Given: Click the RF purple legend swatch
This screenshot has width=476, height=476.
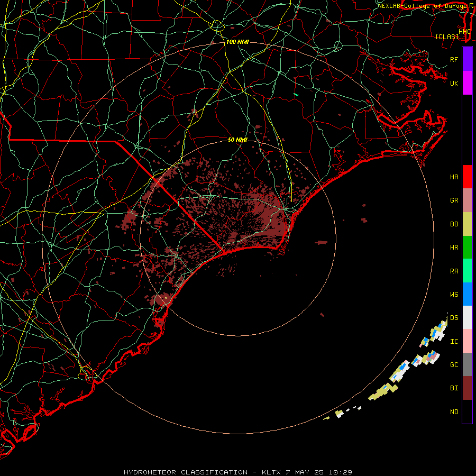Looking at the screenshot, I should coord(467,59).
